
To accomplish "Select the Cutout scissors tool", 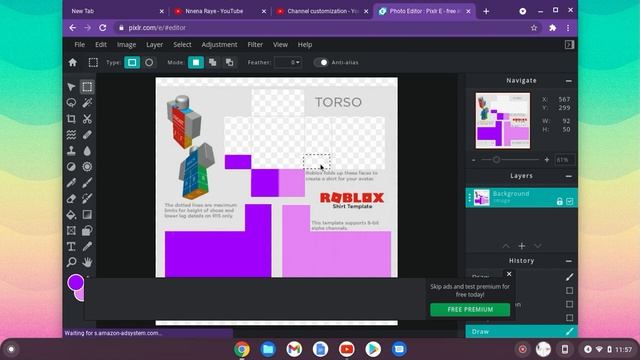I will tap(87, 119).
